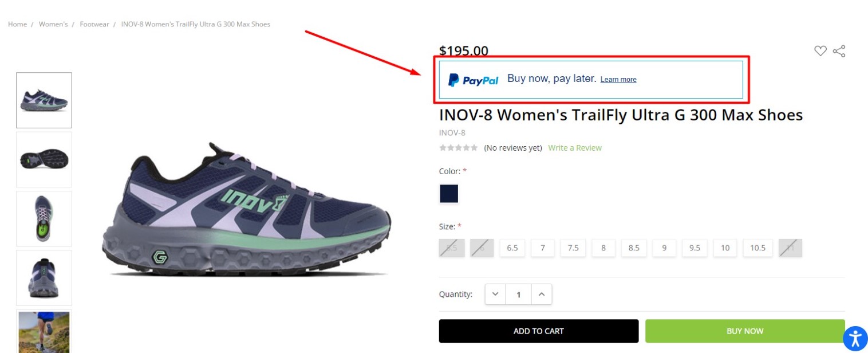Open PayPal Learn more link
Viewport: 868px width, 353px height.
pyautogui.click(x=618, y=80)
